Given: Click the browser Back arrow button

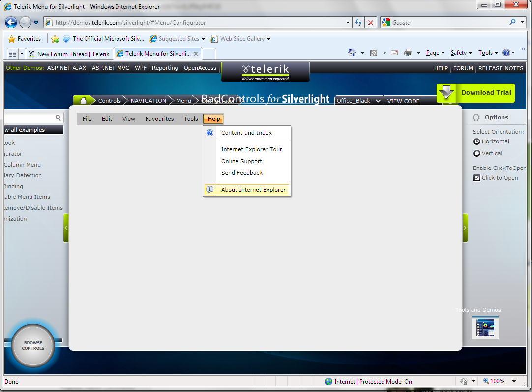Looking at the screenshot, I should point(11,23).
